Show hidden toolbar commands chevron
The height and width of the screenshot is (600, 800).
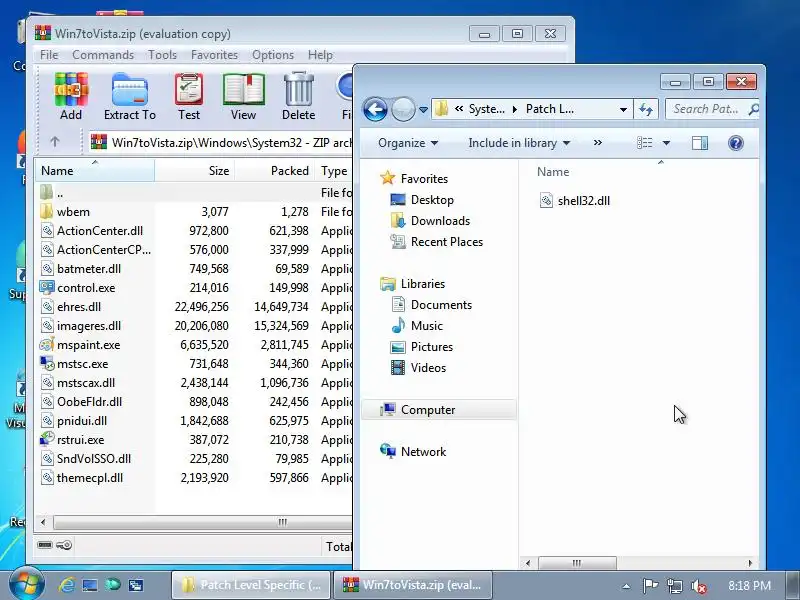point(597,143)
